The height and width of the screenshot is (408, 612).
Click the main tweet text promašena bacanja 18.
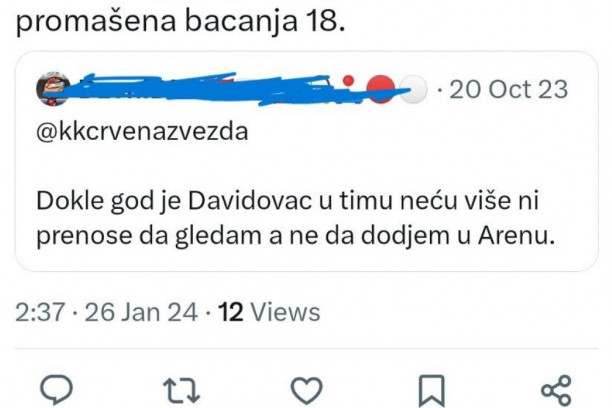181,21
